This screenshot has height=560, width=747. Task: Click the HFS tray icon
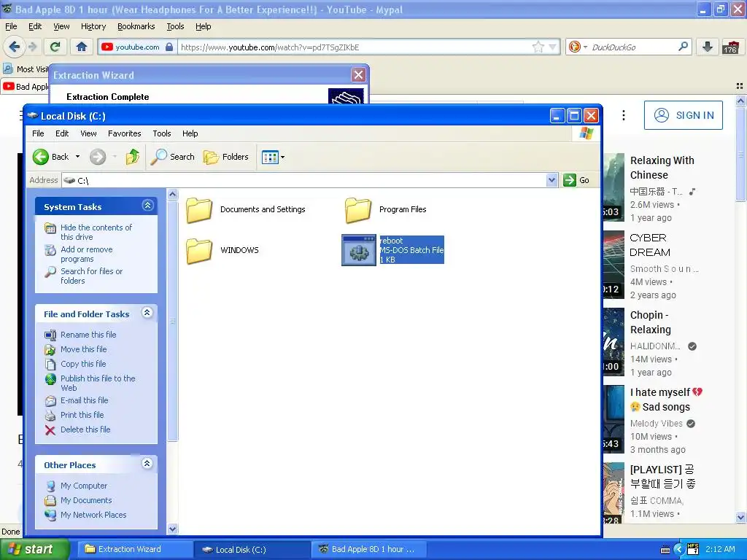point(693,549)
